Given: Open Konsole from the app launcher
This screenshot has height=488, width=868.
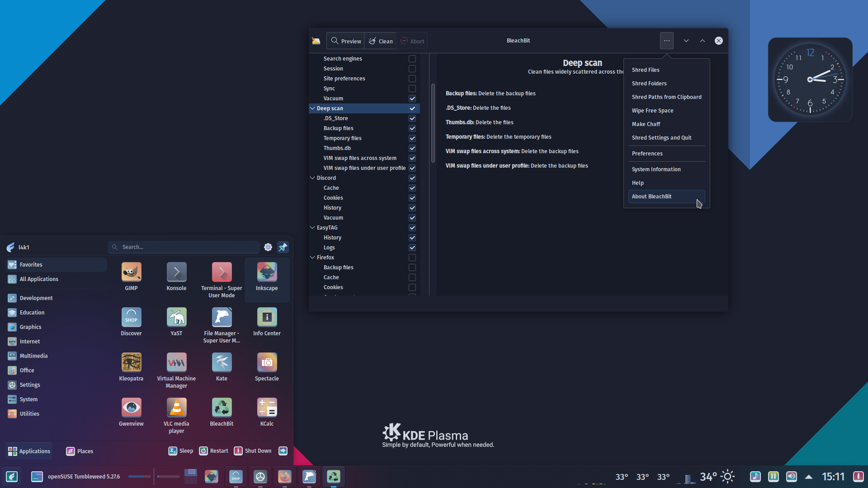Looking at the screenshot, I should pyautogui.click(x=176, y=277).
